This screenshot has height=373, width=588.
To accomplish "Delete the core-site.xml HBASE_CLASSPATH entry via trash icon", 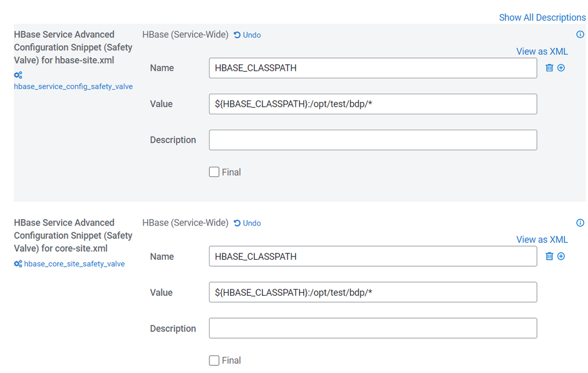I will [549, 256].
